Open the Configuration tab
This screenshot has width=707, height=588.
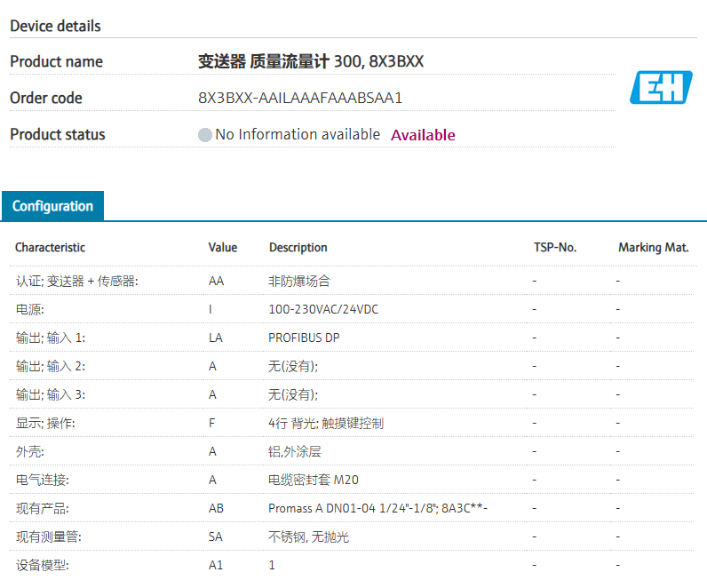52,206
